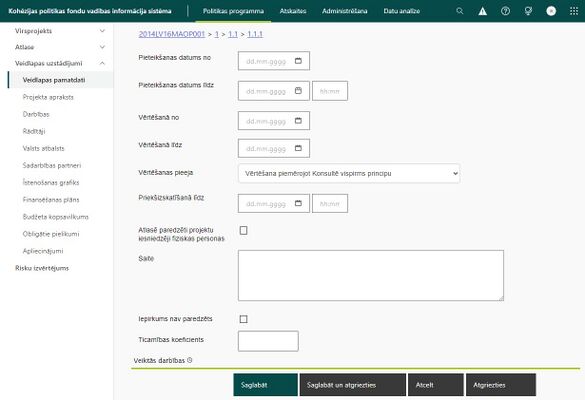This screenshot has width=585, height=400.
Task: Open the apps grid icon
Action: [574, 11]
